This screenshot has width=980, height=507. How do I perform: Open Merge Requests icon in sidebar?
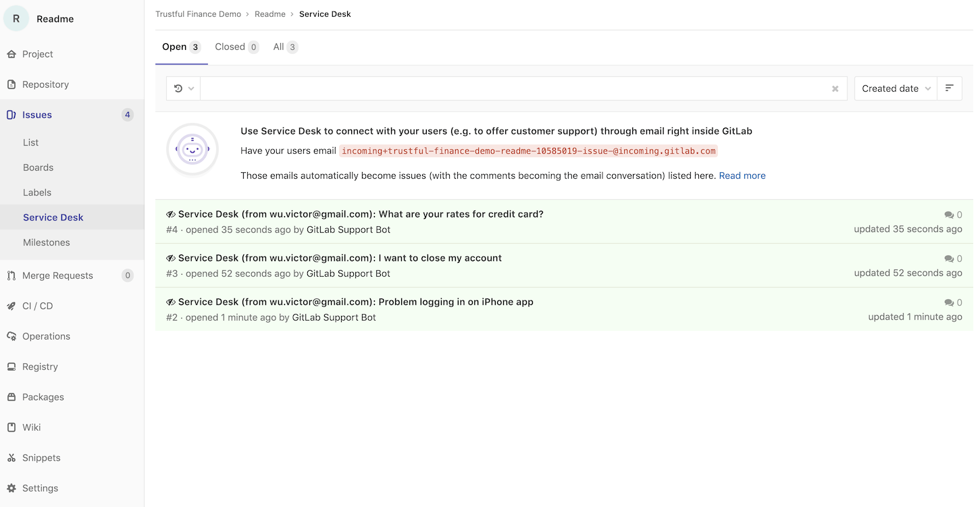pyautogui.click(x=11, y=275)
